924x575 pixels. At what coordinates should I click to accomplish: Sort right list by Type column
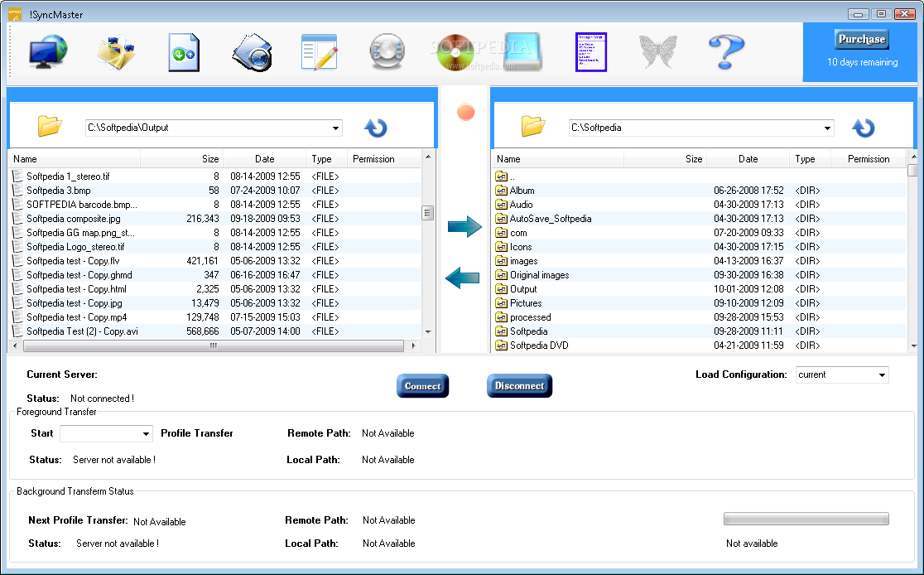click(811, 159)
